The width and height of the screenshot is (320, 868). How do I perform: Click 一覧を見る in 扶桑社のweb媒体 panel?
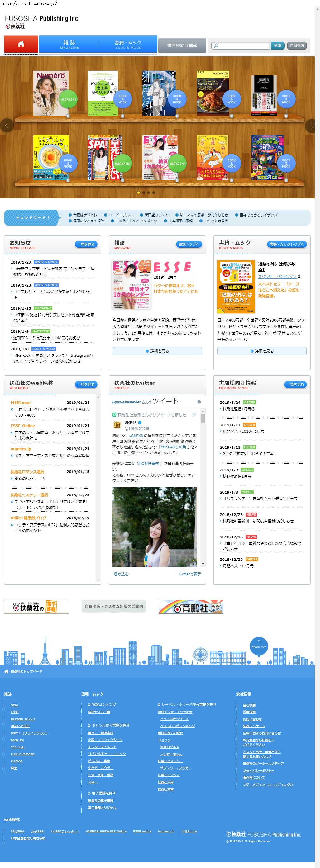pyautogui.click(x=86, y=384)
